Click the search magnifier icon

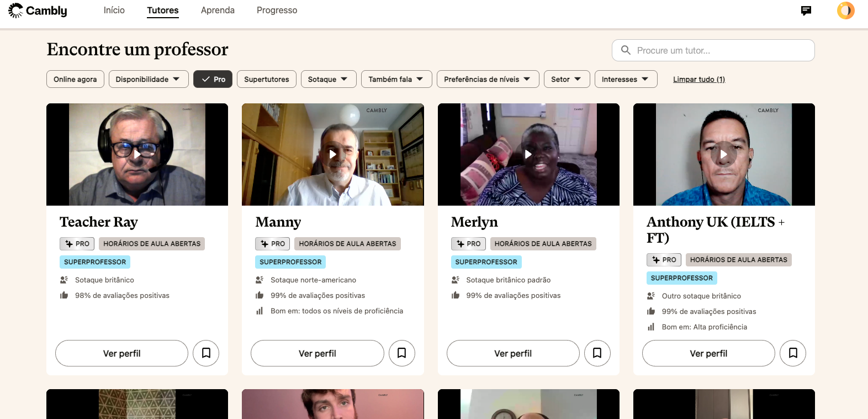click(x=626, y=50)
